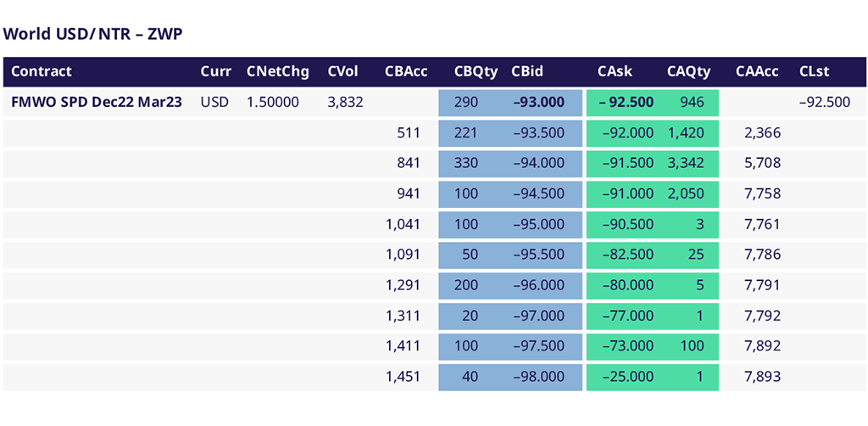Image resolution: width=868 pixels, height=426 pixels.
Task: Click the best ask price -92.500
Action: pyautogui.click(x=626, y=103)
